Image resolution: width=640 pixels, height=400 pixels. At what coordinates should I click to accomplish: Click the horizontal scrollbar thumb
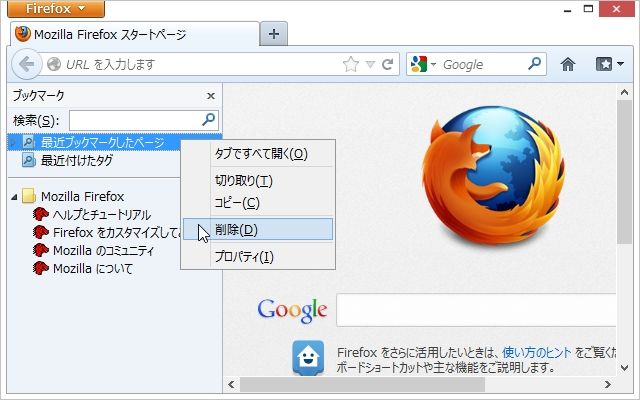point(362,384)
